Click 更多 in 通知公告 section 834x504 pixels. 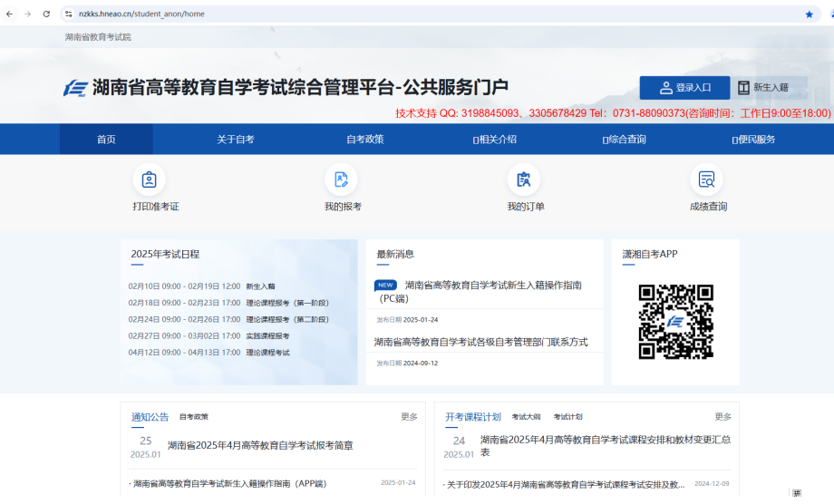(409, 417)
